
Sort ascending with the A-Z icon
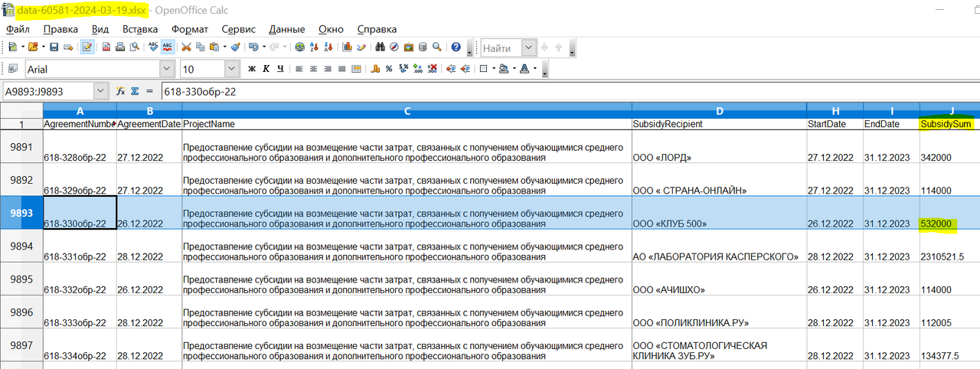[x=314, y=47]
